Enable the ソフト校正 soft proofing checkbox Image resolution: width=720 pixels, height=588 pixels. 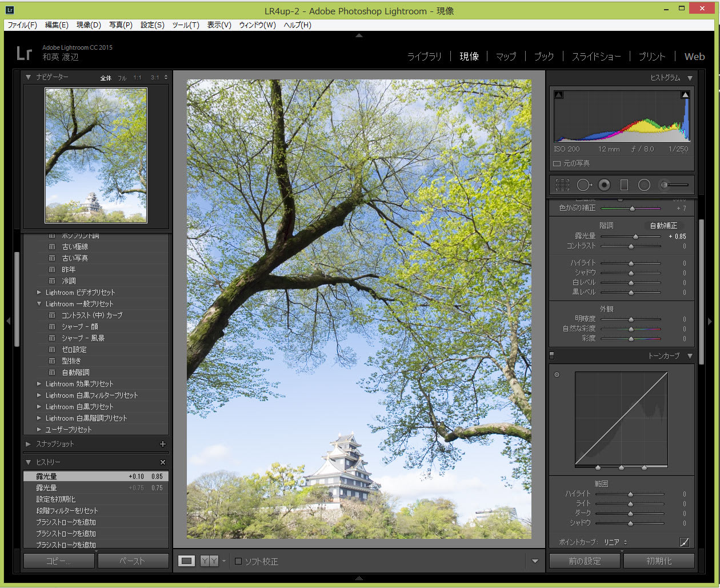pos(238,561)
